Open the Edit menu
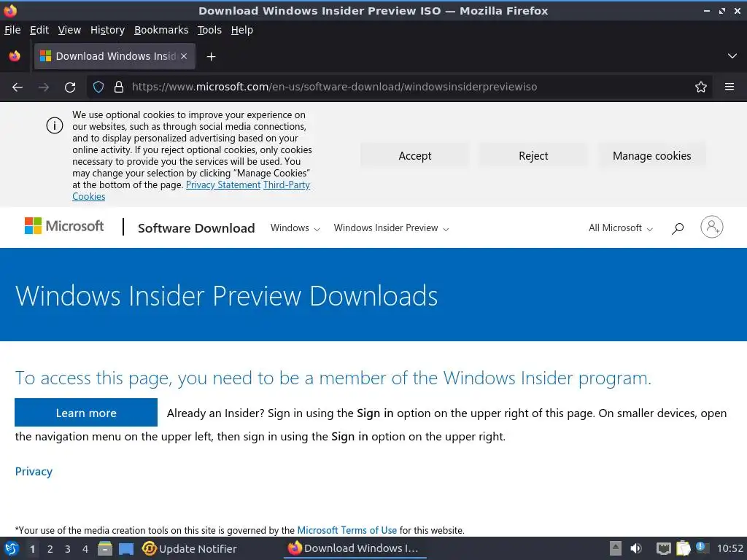Image resolution: width=747 pixels, height=560 pixels. tap(39, 30)
